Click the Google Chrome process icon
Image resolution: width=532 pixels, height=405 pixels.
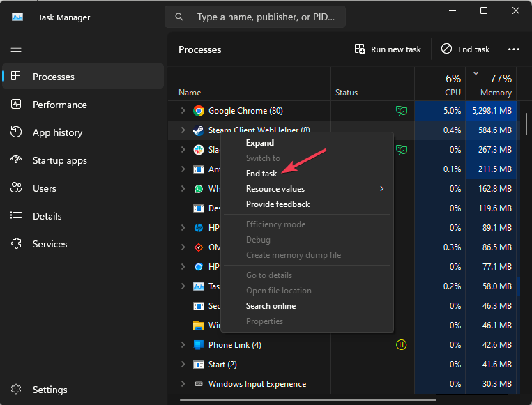point(199,111)
